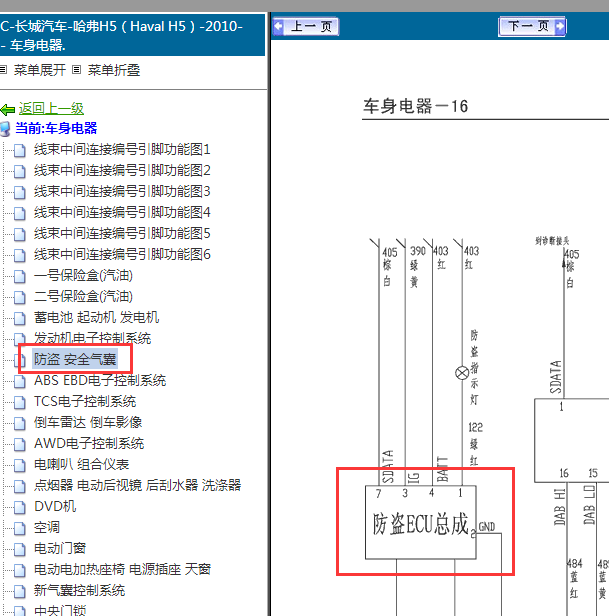Open ABS EBD电子控制系统 page

pos(100,380)
